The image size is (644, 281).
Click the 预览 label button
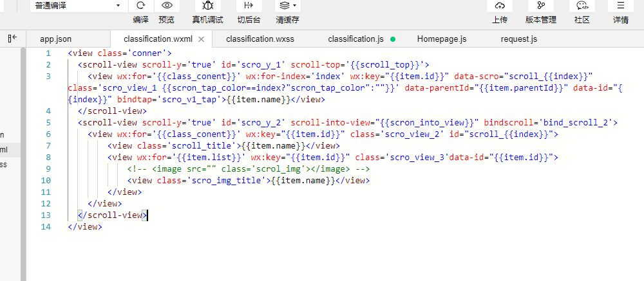click(166, 20)
